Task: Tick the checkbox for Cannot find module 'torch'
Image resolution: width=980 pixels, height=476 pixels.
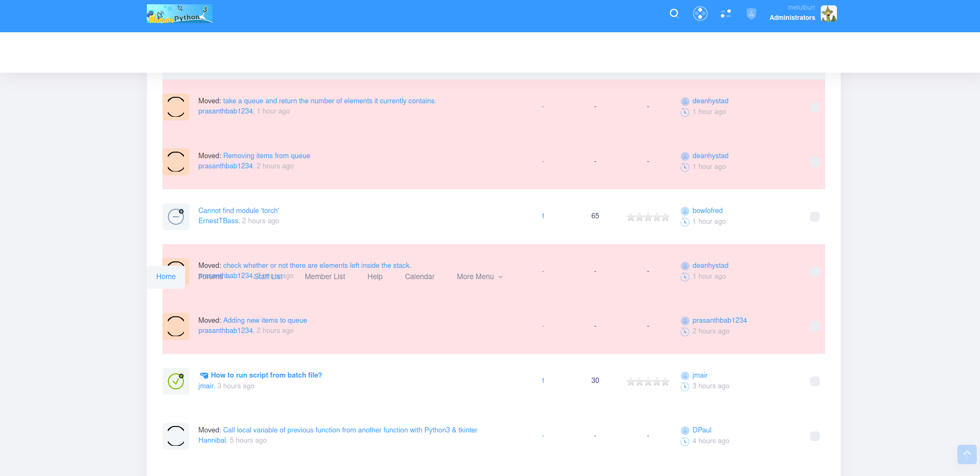Action: 814,217
